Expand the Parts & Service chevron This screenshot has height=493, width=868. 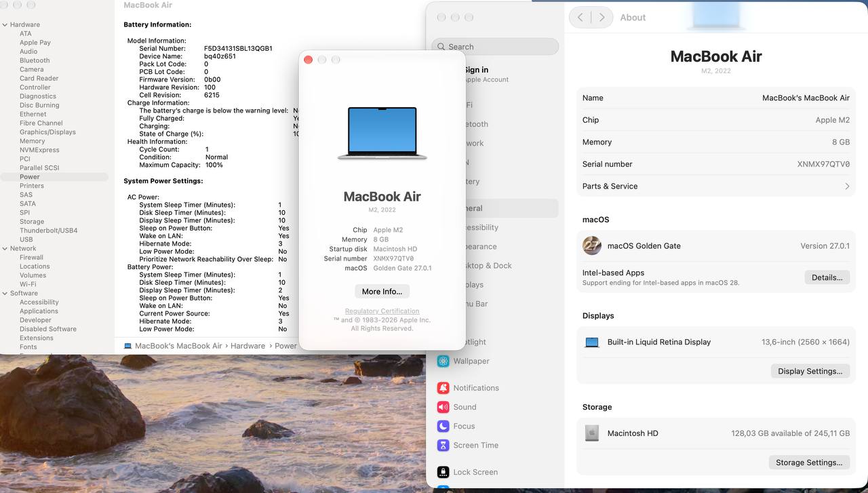pyautogui.click(x=847, y=186)
